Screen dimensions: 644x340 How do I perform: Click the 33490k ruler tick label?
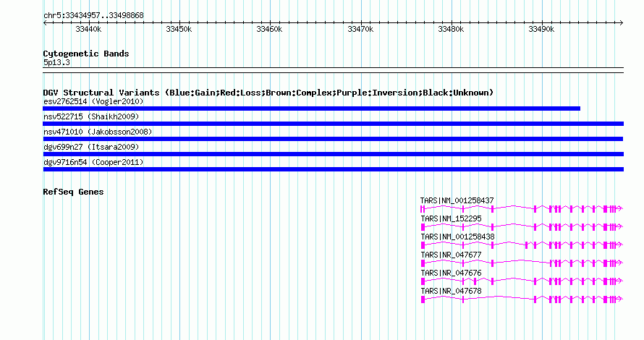click(541, 29)
